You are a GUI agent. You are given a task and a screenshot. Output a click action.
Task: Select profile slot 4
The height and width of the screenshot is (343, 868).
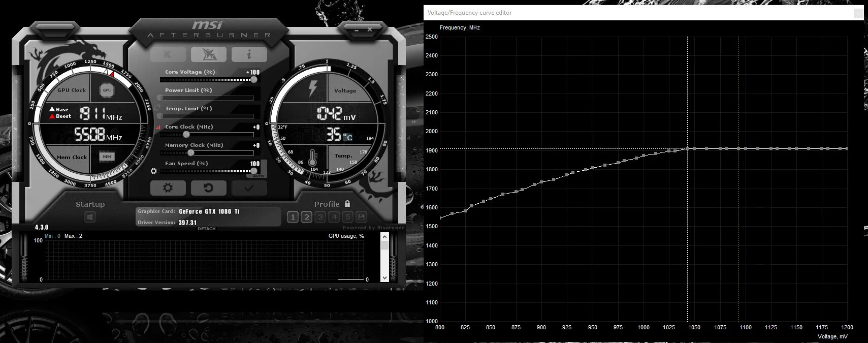pos(334,217)
